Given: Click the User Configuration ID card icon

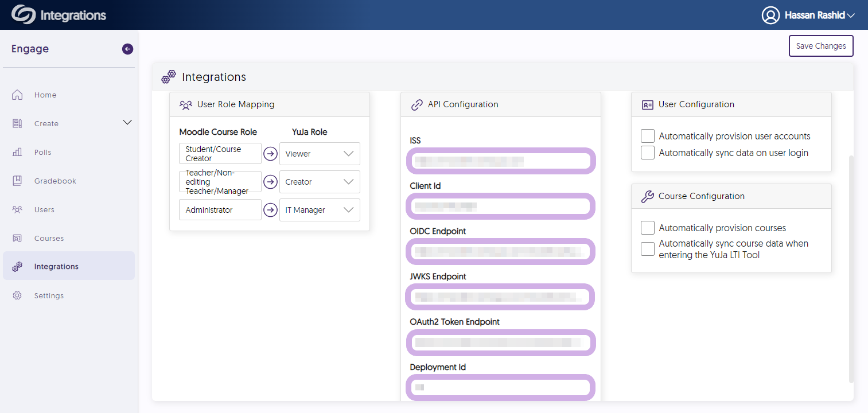Looking at the screenshot, I should (648, 105).
